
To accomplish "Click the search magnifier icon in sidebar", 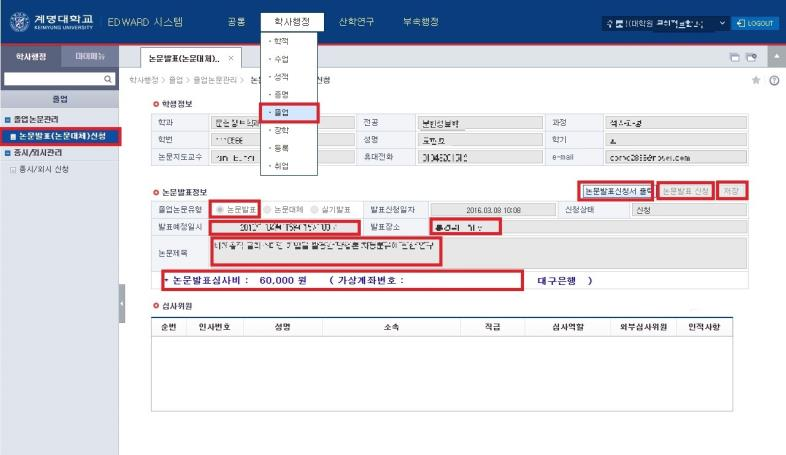I will (x=109, y=78).
